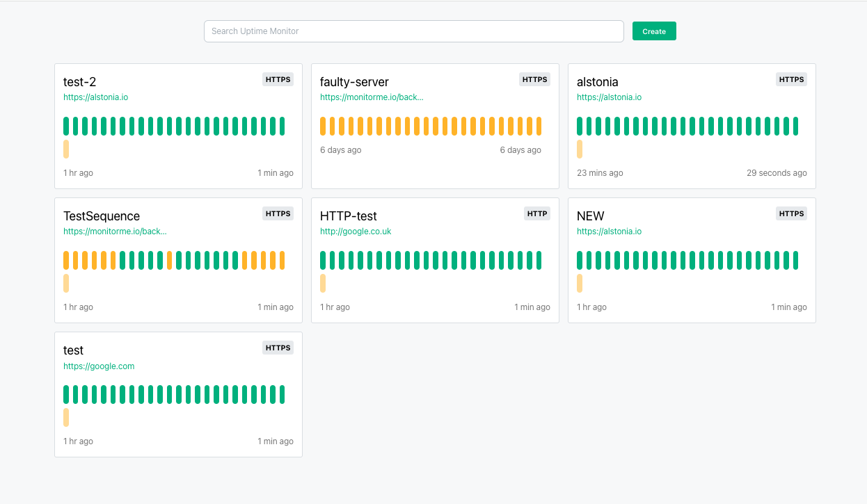Screen dimensions: 867x504
Task: Click '1 hr ago' on TestSequence card
Action: click(x=78, y=307)
